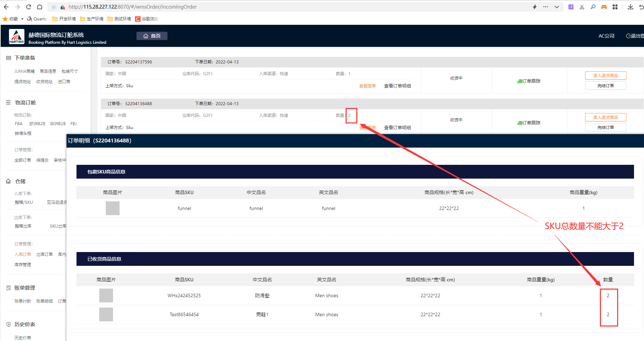Screen dimensions: 644x341
Task: Click the browser reload icon
Action: point(29,7)
